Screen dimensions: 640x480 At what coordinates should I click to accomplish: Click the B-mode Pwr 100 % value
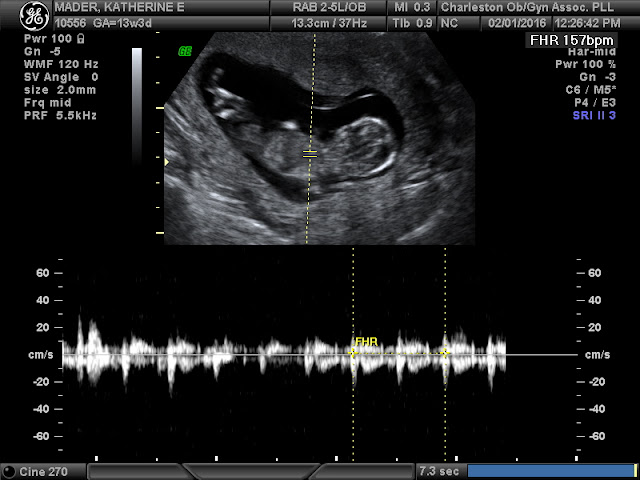pyautogui.click(x=586, y=64)
